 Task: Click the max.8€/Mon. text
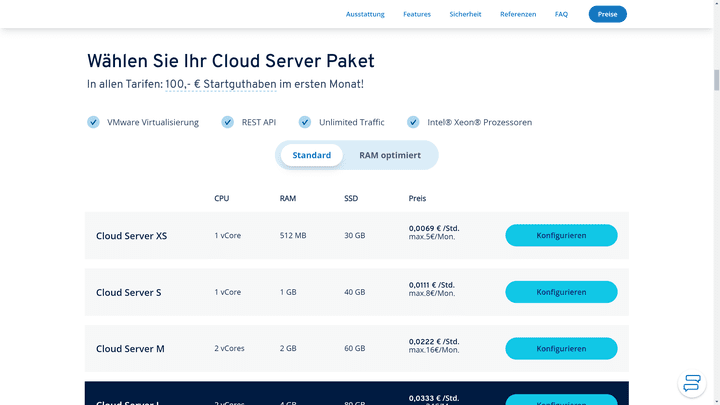pyautogui.click(x=432, y=293)
